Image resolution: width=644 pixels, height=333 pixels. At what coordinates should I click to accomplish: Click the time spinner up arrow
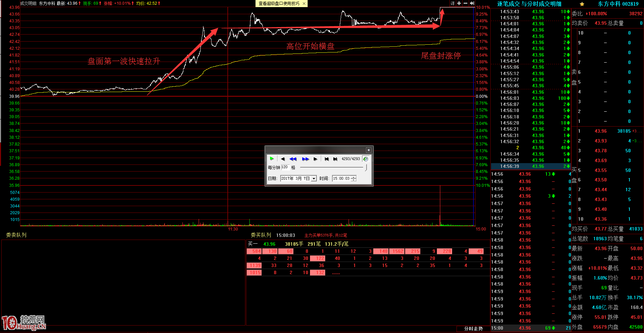(x=354, y=177)
